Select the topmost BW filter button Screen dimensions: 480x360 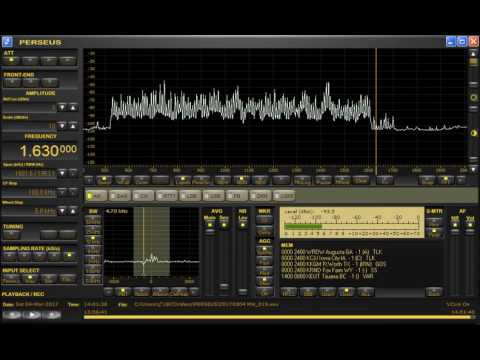coord(93,220)
